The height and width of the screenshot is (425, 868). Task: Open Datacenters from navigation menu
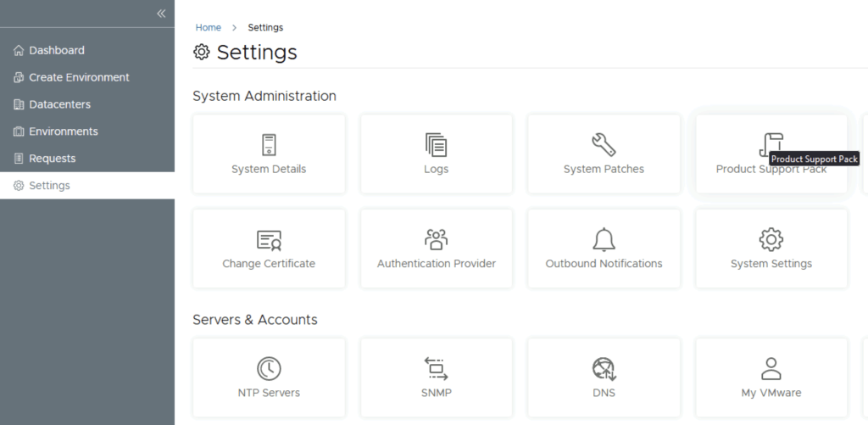pos(59,104)
